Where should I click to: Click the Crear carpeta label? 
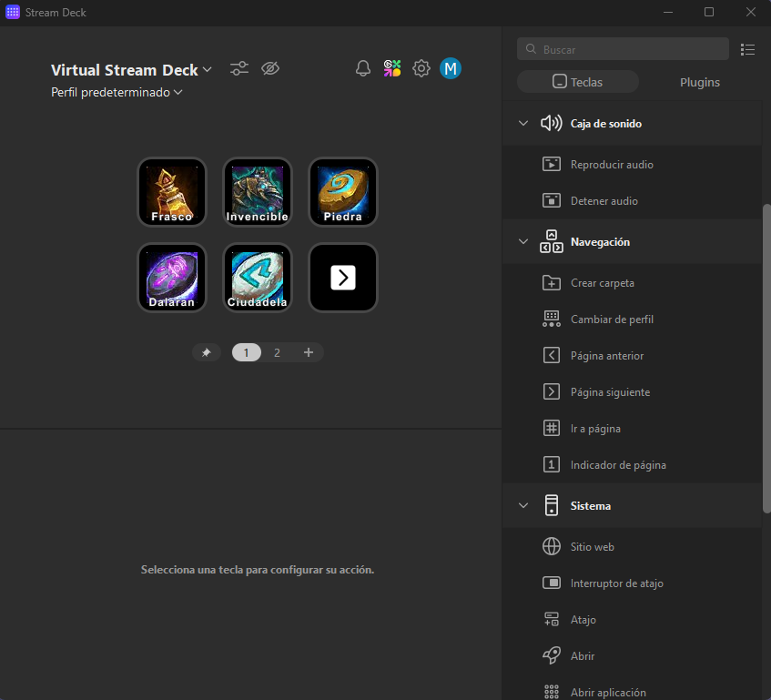[603, 283]
